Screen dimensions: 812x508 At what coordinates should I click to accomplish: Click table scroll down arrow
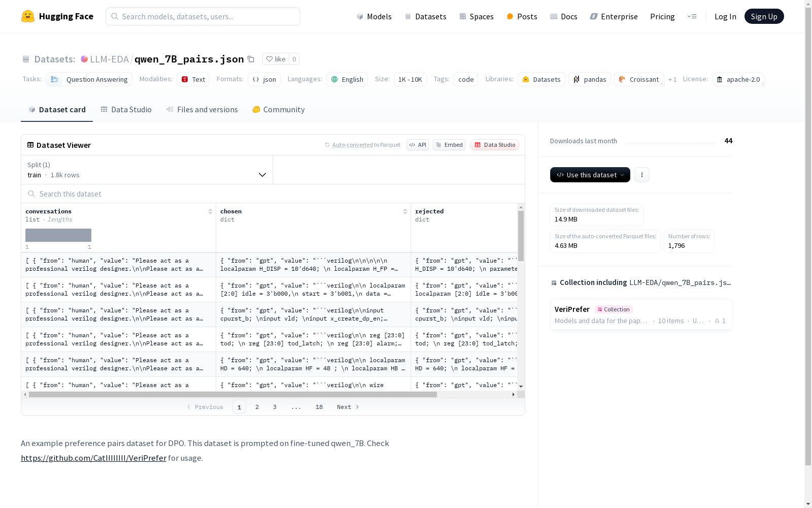click(521, 387)
